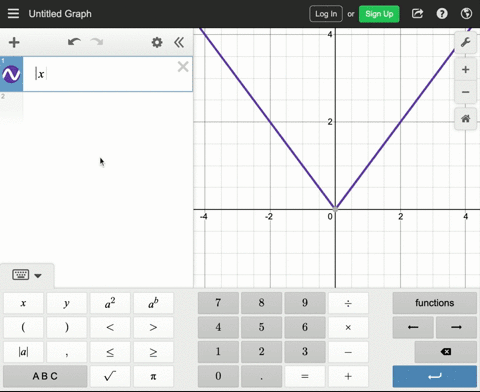Viewport: 480px width, 392px height.
Task: Tap the equals key
Action: click(x=305, y=376)
